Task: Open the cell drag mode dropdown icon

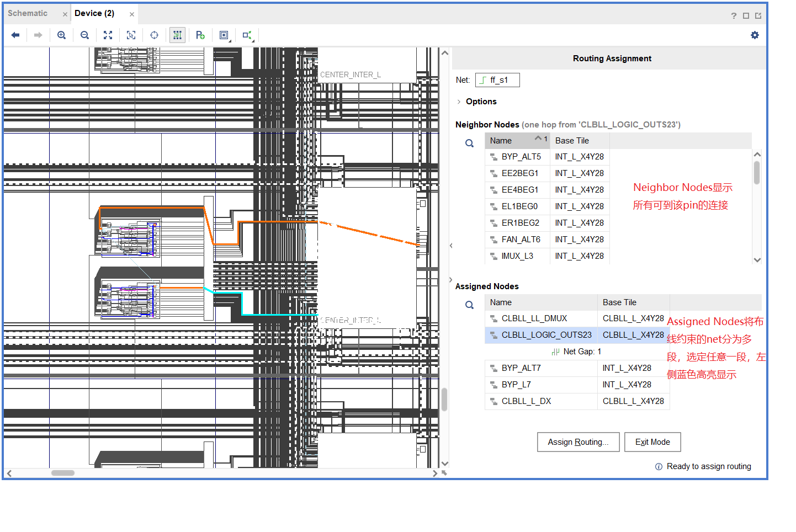Action: [x=224, y=35]
